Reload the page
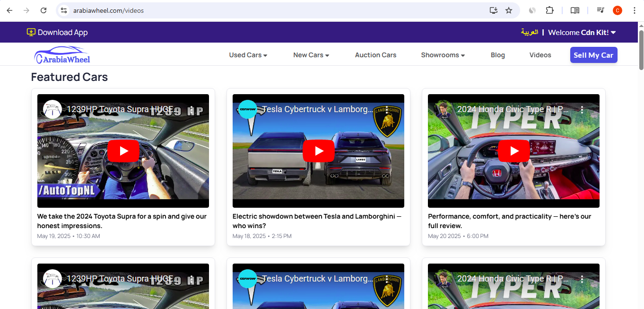This screenshot has width=644, height=309. click(x=44, y=10)
